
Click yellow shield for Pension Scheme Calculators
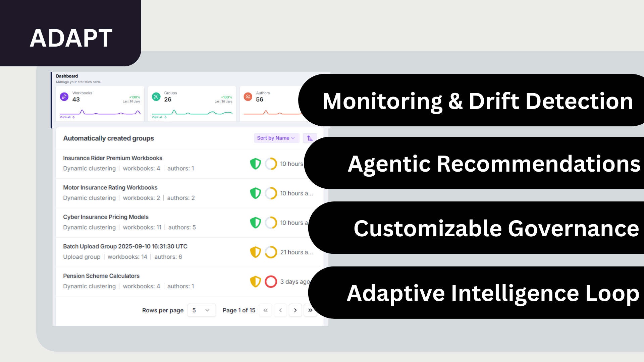coord(256,282)
